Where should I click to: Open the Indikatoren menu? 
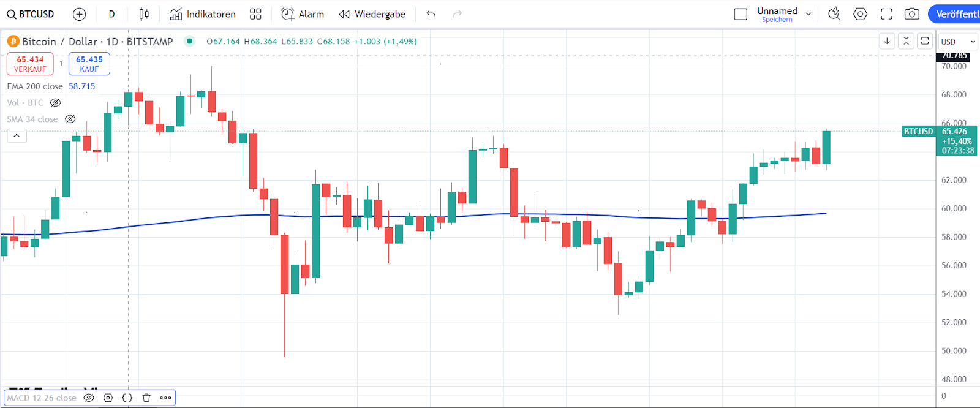point(203,14)
